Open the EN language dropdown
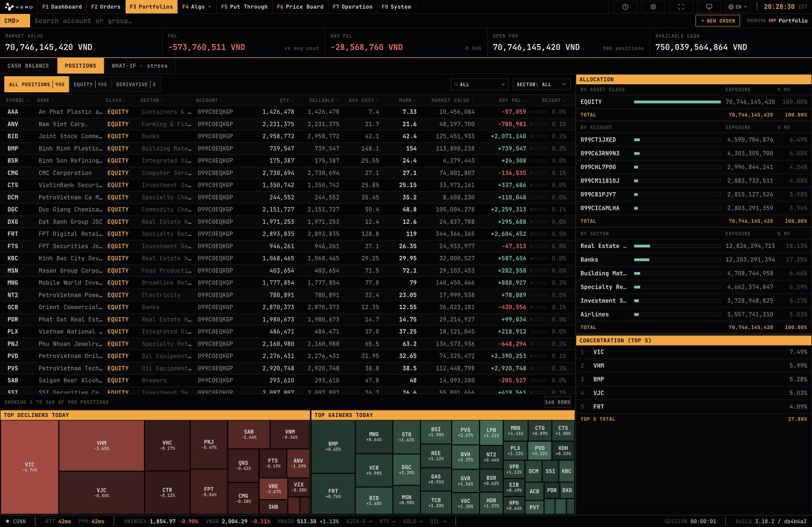This screenshot has width=812, height=527. [x=737, y=7]
